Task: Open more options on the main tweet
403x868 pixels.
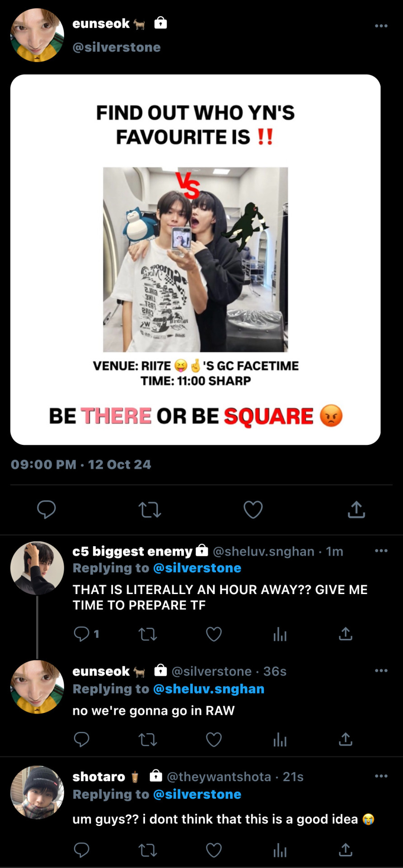Action: [381, 26]
